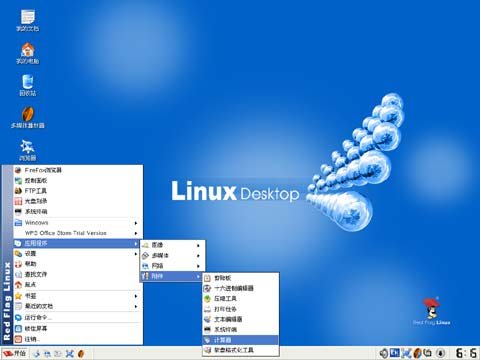
Task: Click the Start (开始) button
Action: coord(14,353)
